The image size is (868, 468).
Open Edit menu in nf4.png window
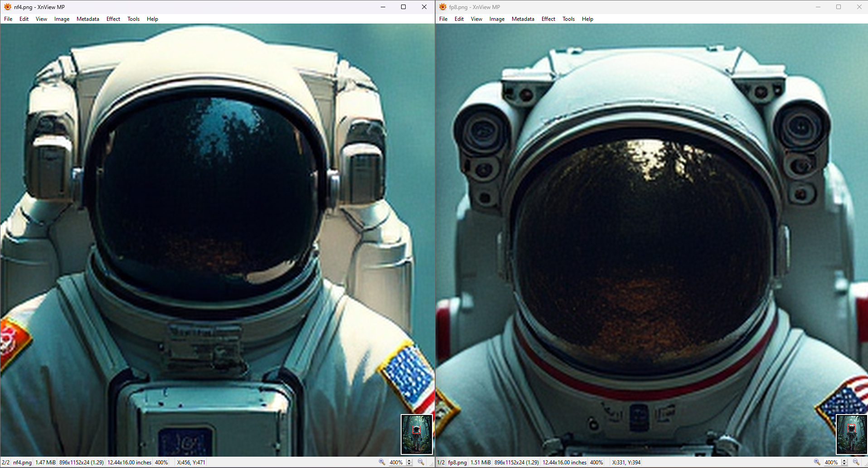(x=24, y=19)
